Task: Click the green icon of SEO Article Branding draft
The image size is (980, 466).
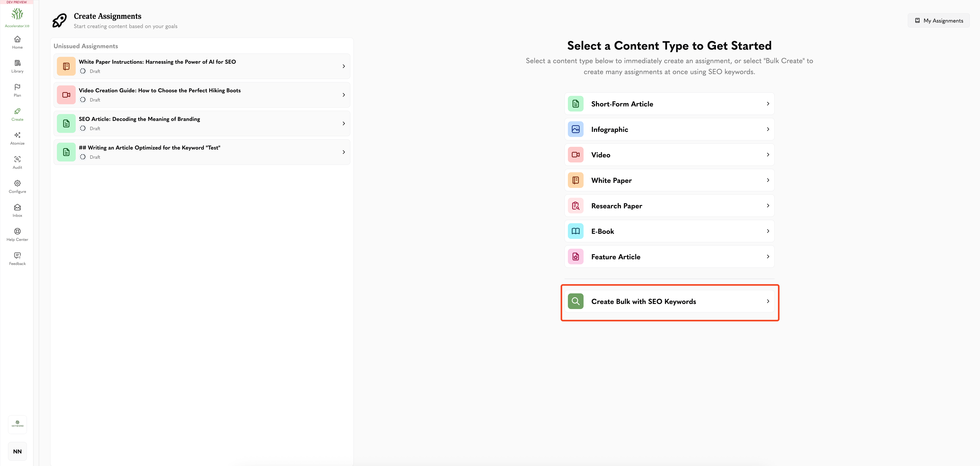Action: coord(66,123)
